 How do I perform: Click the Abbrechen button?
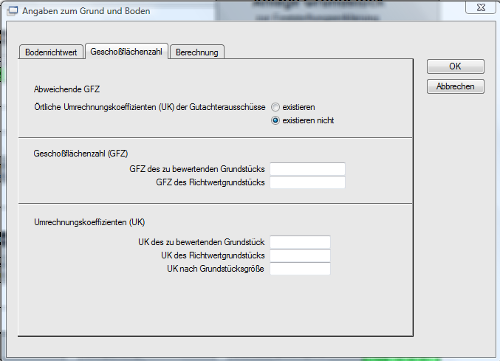point(456,87)
